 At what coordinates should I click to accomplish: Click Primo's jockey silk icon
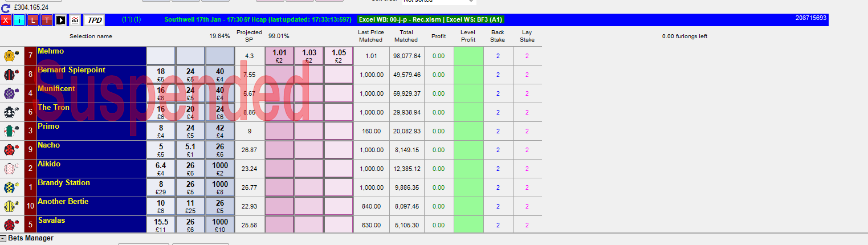tap(11, 131)
